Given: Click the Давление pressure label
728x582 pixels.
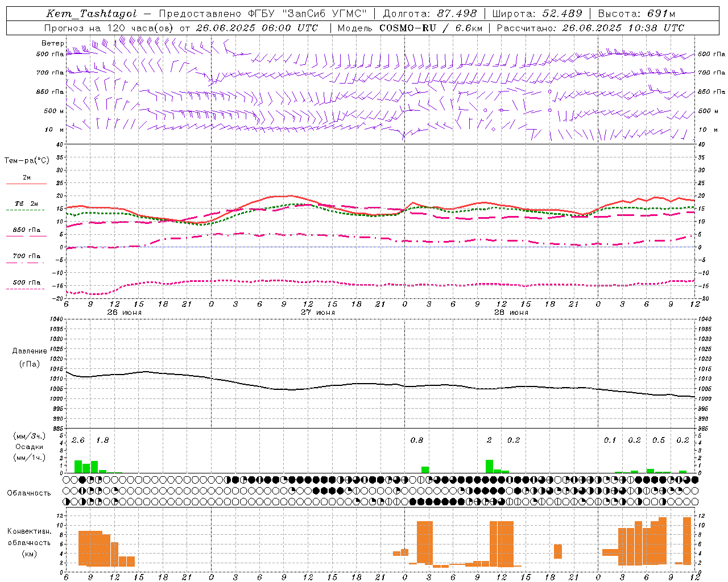Looking at the screenshot, I should 30,351.
